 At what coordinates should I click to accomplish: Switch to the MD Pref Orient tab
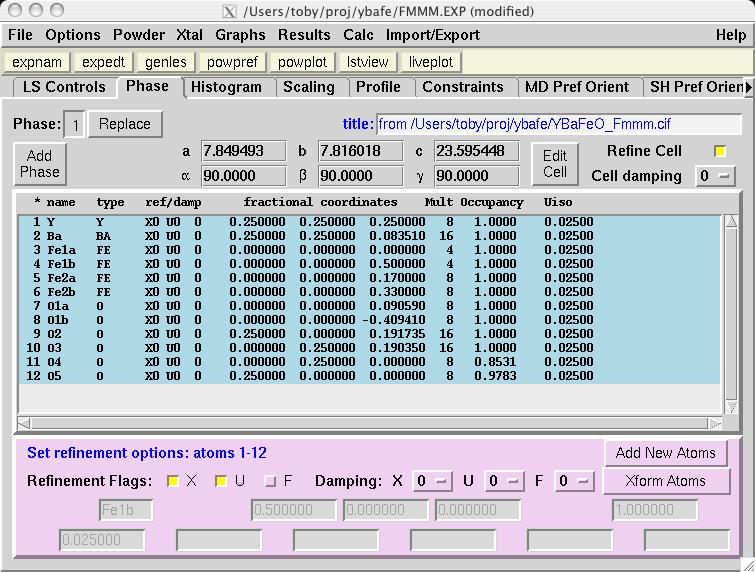pos(577,87)
